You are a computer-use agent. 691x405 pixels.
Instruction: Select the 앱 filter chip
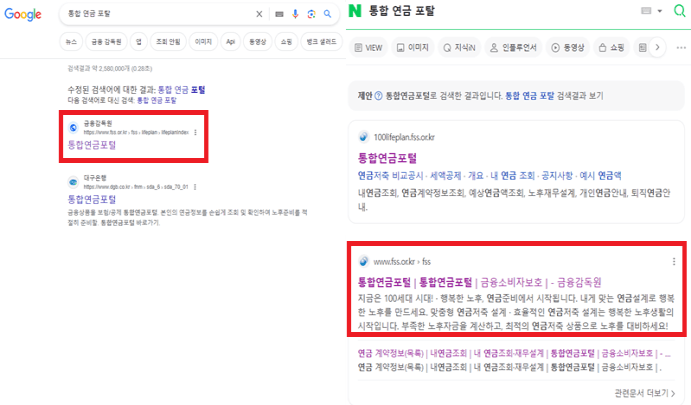point(138,42)
